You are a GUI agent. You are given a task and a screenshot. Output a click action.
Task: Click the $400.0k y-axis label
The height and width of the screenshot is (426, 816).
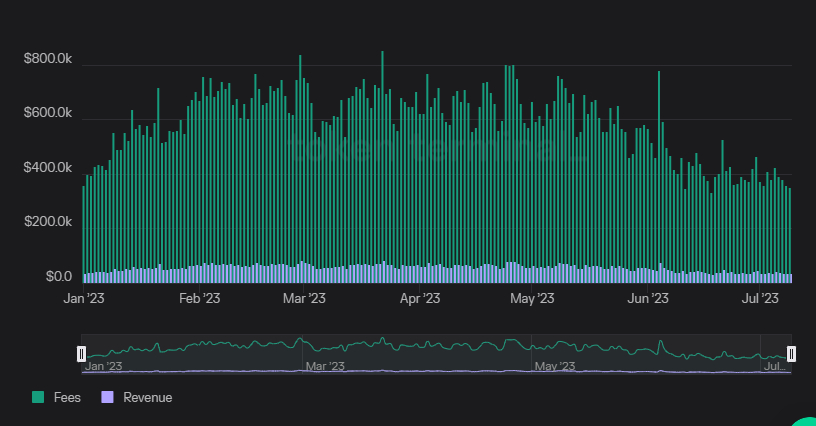48,167
